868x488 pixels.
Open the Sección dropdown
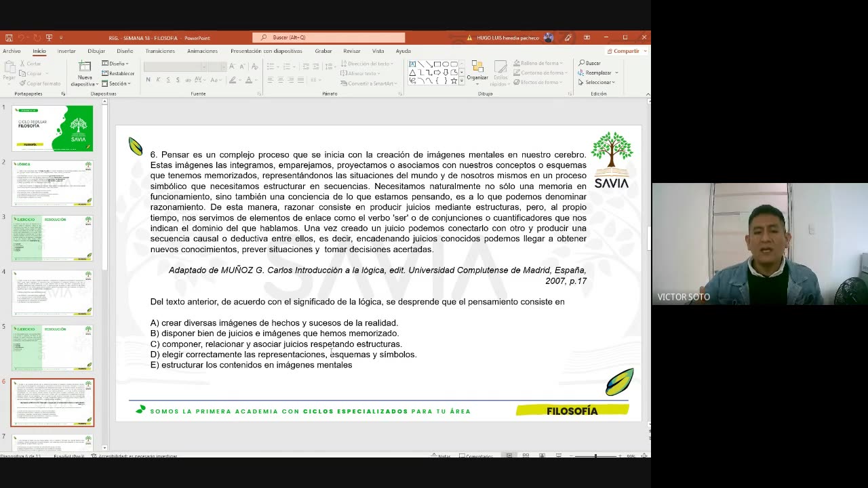point(116,83)
